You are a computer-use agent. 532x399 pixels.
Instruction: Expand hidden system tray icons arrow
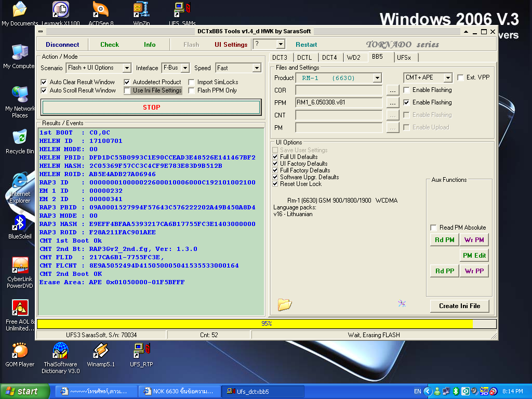[428, 391]
